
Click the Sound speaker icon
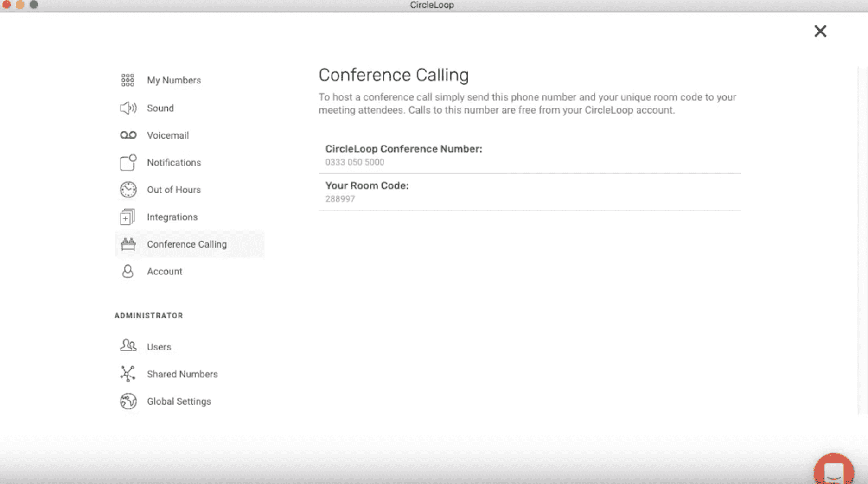(128, 108)
